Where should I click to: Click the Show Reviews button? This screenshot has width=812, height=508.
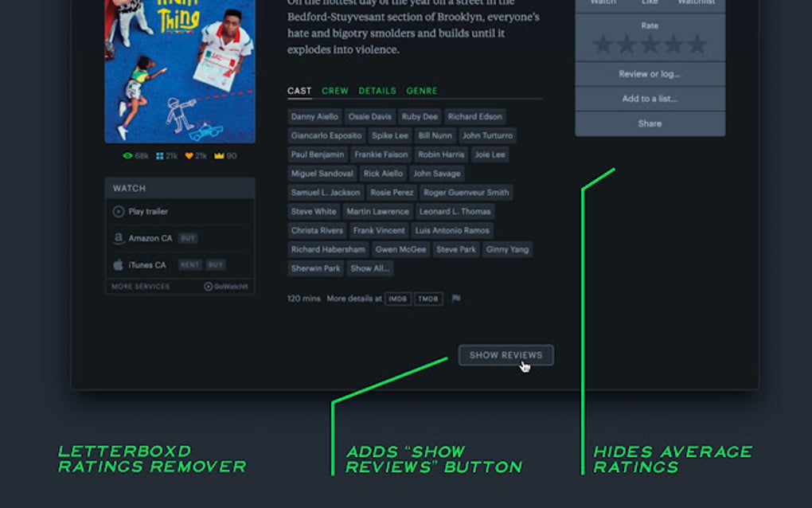pos(506,355)
